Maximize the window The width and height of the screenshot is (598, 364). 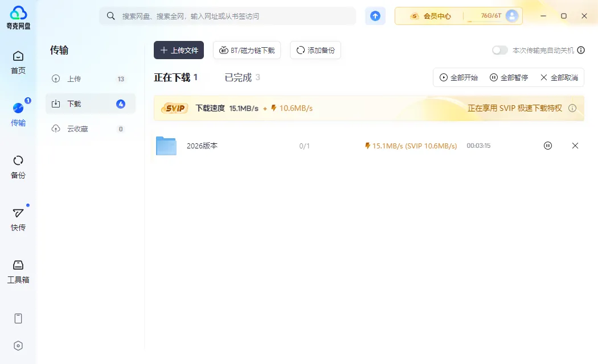click(x=564, y=16)
